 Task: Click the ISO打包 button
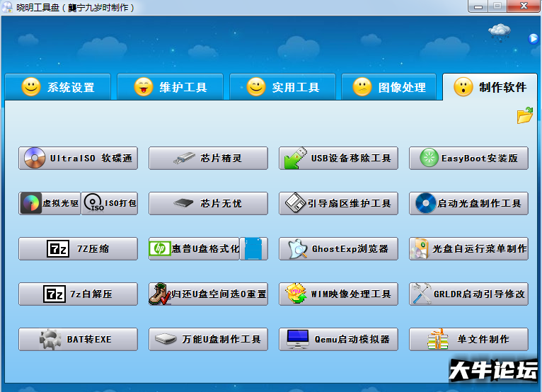tap(110, 203)
